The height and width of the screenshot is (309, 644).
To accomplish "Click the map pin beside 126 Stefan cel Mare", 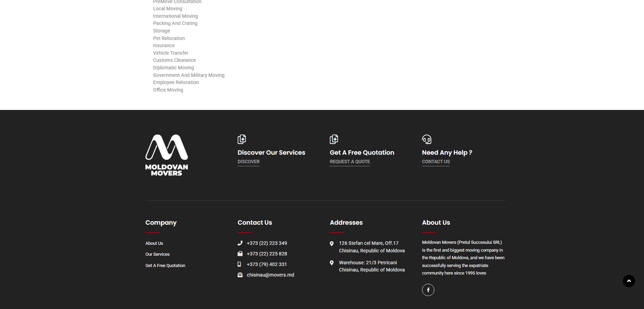I will [332, 243].
